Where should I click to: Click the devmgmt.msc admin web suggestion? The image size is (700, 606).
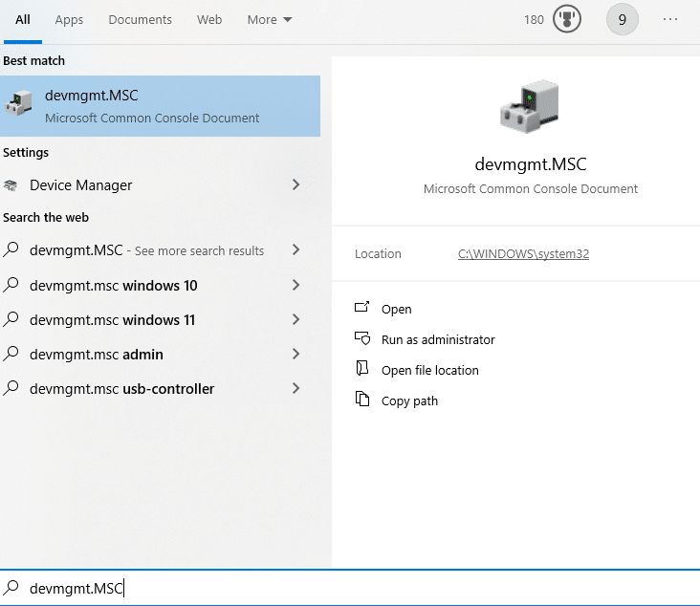96,355
